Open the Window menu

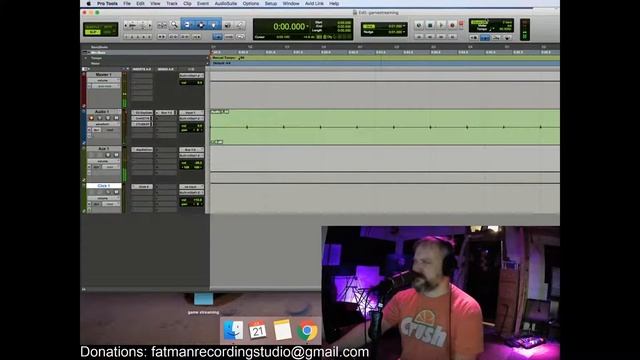pos(291,4)
